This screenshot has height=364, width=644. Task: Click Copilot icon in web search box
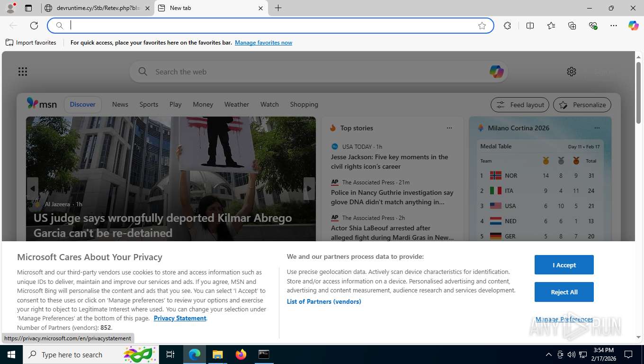496,72
